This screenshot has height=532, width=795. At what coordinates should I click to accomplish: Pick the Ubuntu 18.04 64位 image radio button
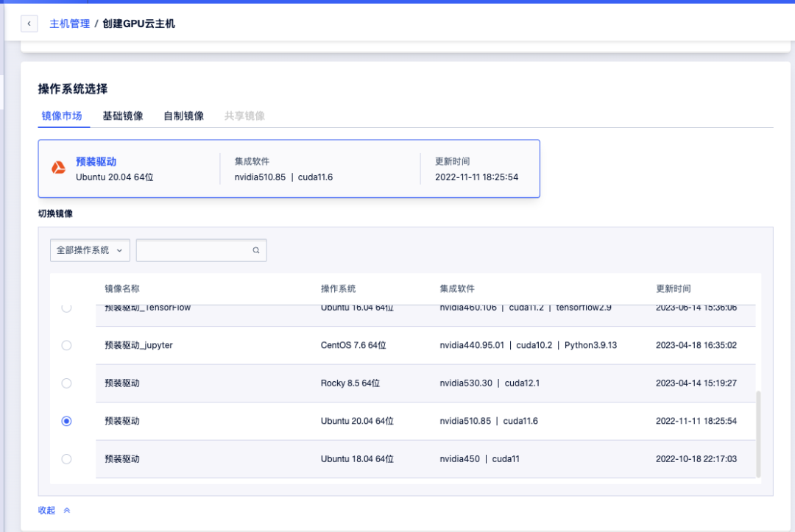(x=66, y=460)
